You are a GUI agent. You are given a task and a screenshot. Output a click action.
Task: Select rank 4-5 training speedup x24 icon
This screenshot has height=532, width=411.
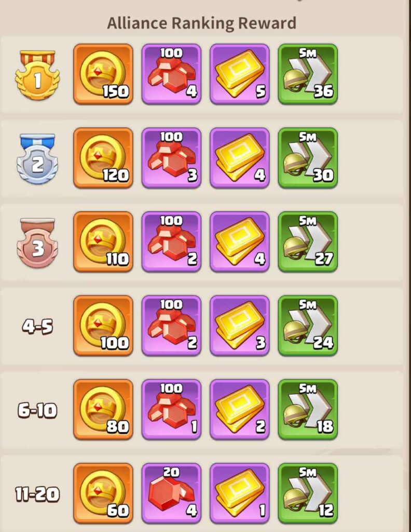(x=308, y=325)
